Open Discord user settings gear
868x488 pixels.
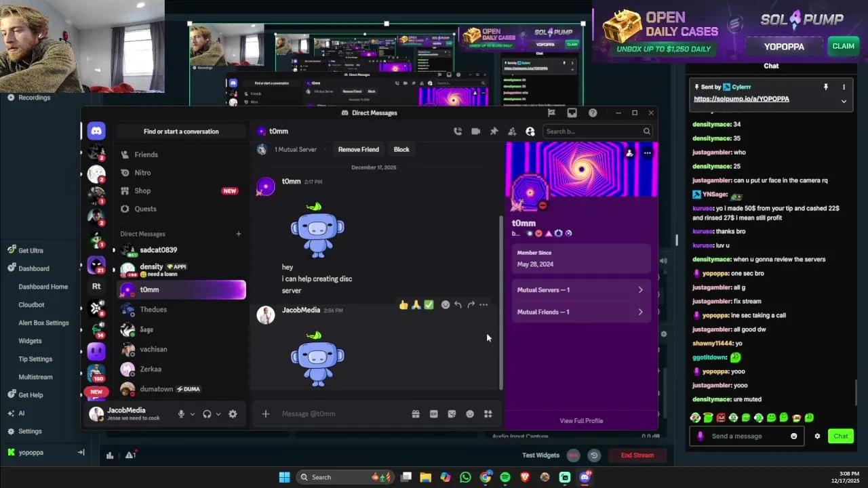[x=233, y=414]
